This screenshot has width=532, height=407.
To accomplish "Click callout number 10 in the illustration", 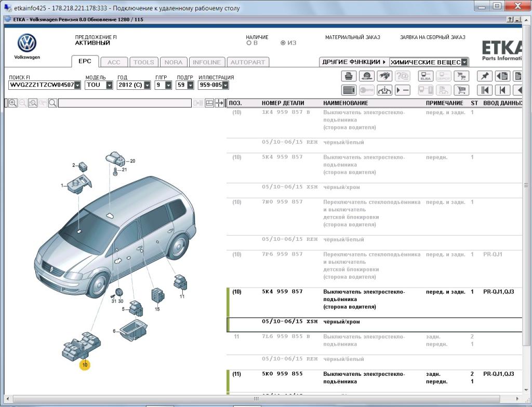I will 85,365.
